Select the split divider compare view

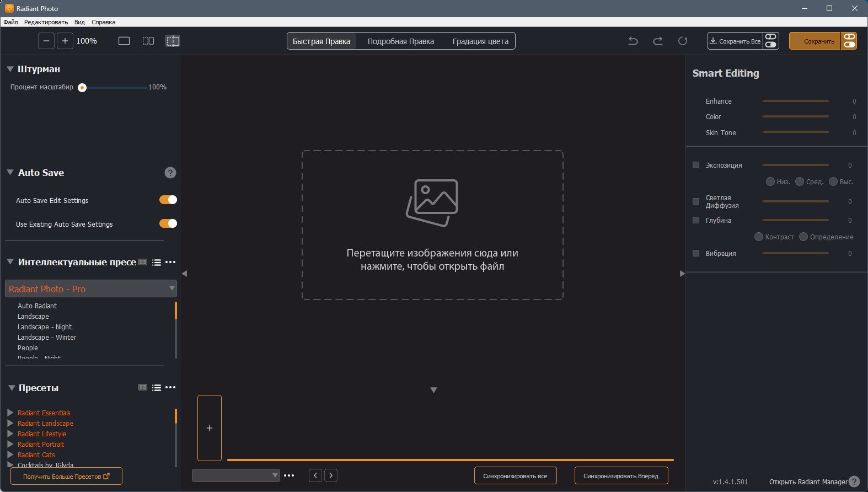coord(173,41)
